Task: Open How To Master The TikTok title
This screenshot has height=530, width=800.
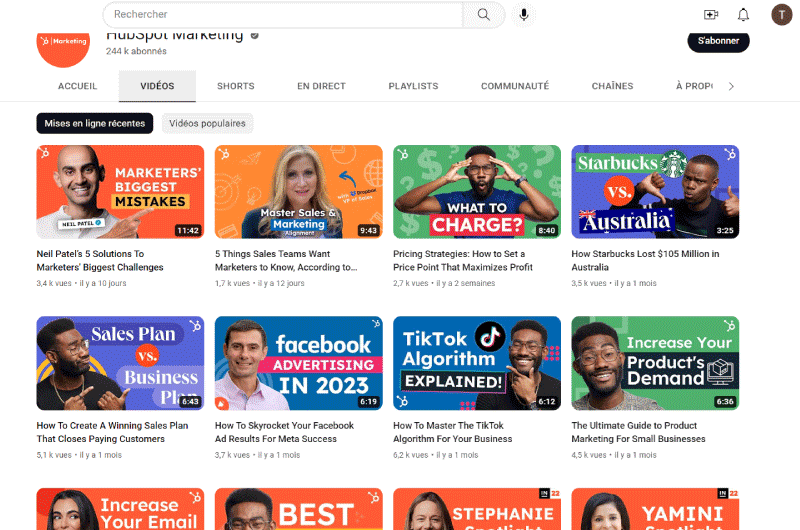Action: pos(453,432)
